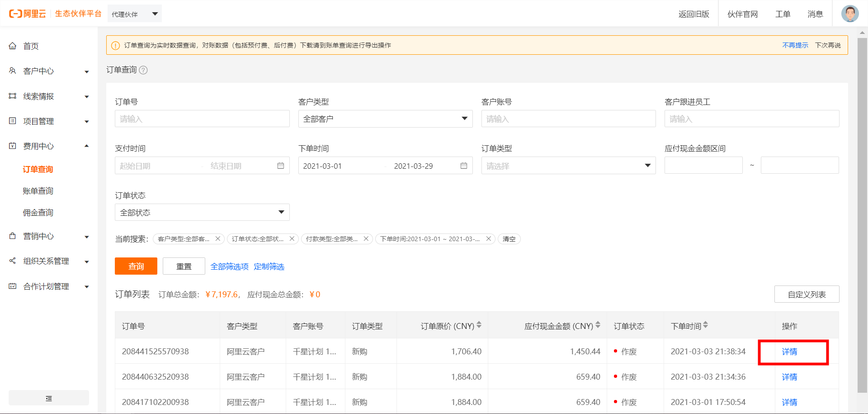This screenshot has width=868, height=414.
Task: Go to 首页 in the sidebar
Action: (31, 46)
